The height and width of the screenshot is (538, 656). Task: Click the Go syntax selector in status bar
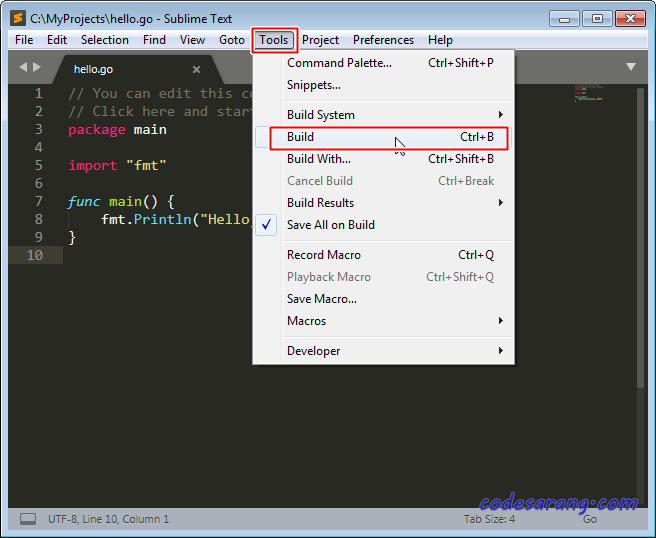(589, 519)
